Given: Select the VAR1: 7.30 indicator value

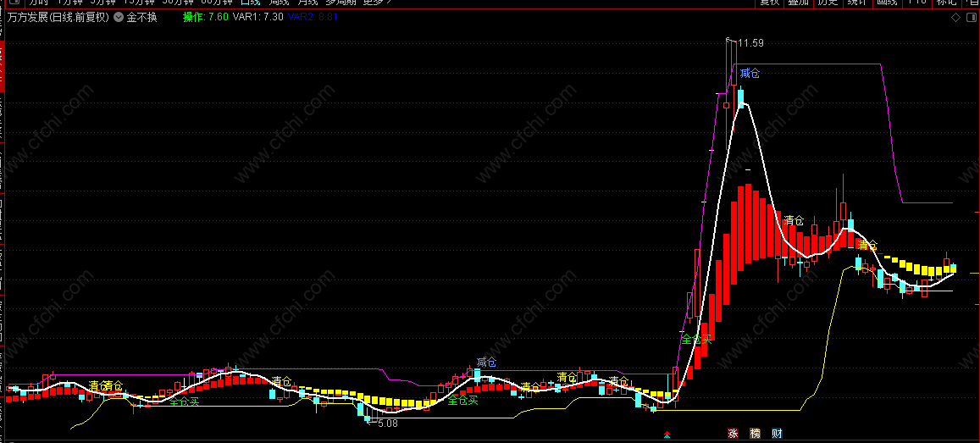Looking at the screenshot, I should click(x=257, y=18).
